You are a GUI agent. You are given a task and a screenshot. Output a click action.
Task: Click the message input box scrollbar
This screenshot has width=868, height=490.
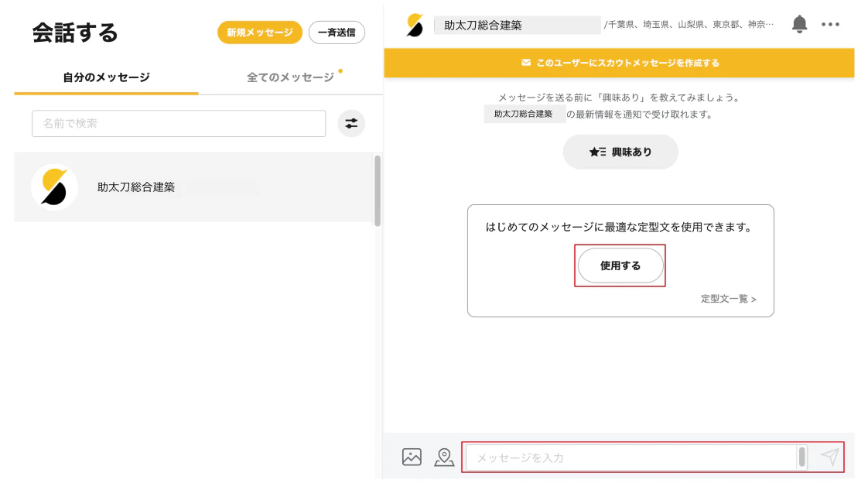pos(802,457)
